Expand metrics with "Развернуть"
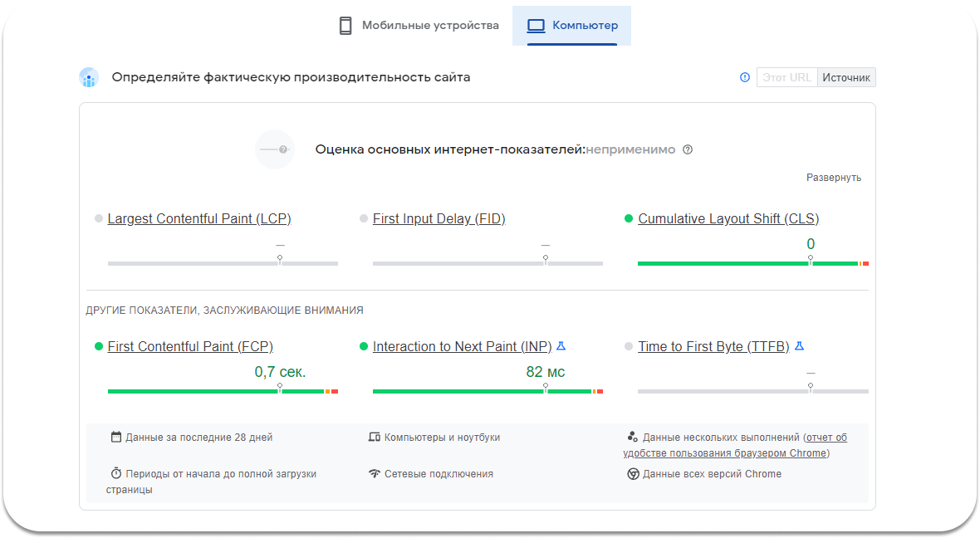Viewport: 980px width, 538px height. (x=833, y=178)
